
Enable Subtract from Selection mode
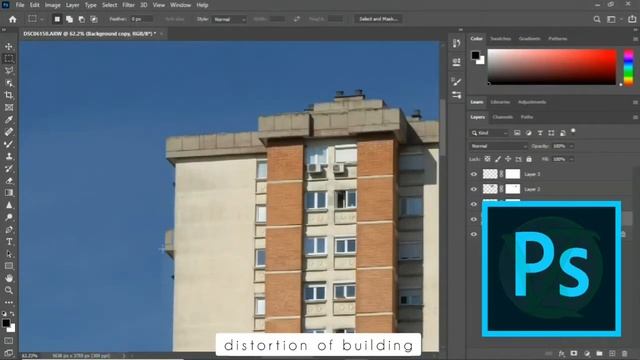[82, 19]
